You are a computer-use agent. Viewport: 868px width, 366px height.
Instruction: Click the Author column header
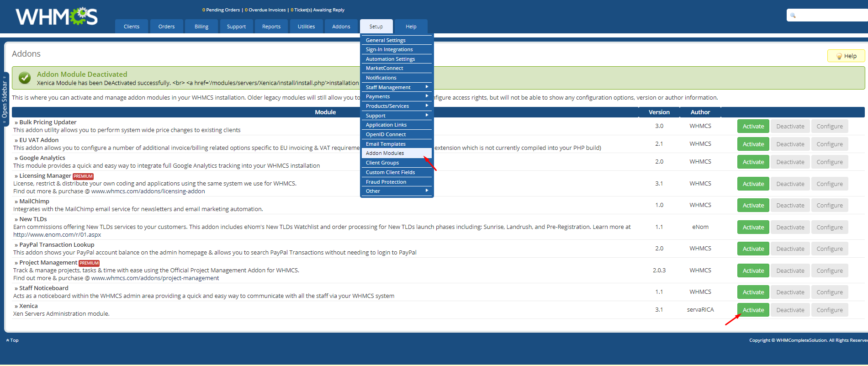[x=700, y=112]
